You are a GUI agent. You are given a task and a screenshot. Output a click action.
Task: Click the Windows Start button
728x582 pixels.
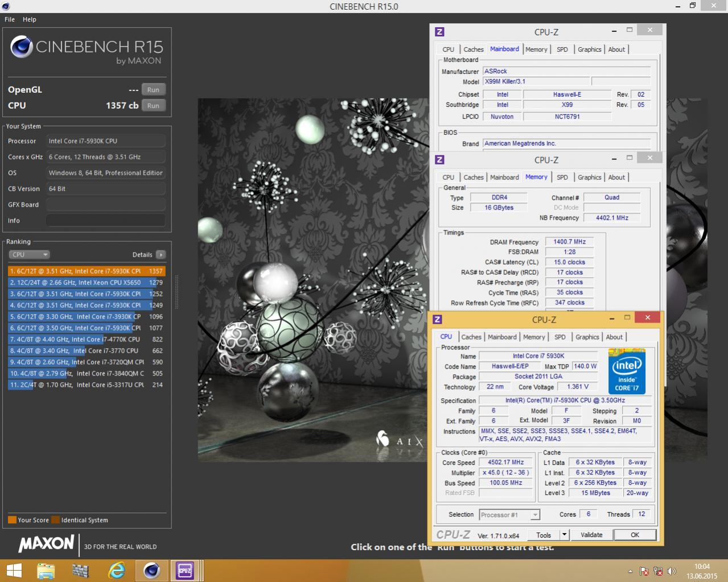click(x=14, y=571)
